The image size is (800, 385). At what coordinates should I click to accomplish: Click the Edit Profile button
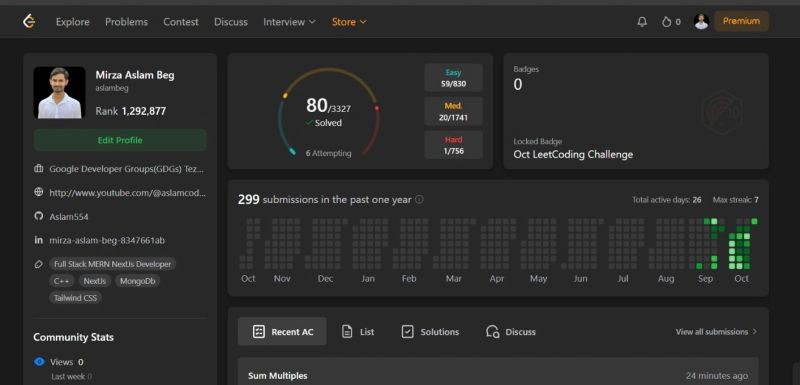point(120,140)
